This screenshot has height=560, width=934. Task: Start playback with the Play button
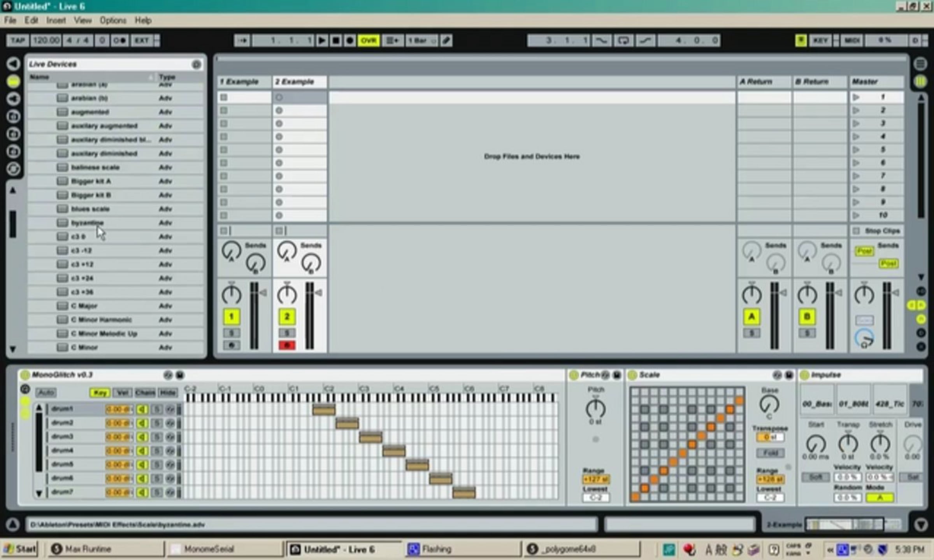point(322,40)
